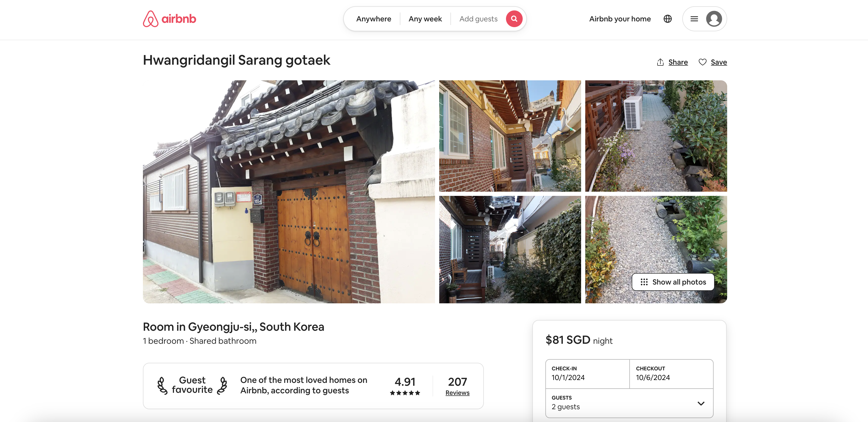Open the main gate photo
This screenshot has width=868, height=422.
(x=289, y=191)
